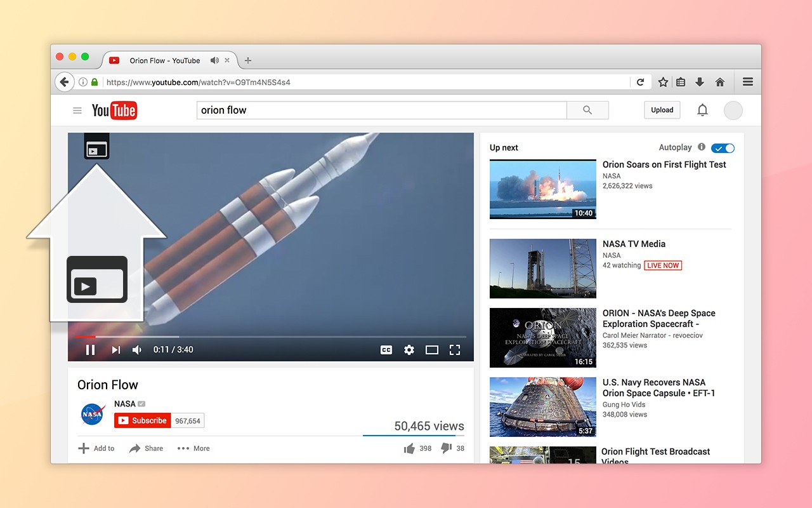
Task: Click the More options below video
Action: (193, 448)
